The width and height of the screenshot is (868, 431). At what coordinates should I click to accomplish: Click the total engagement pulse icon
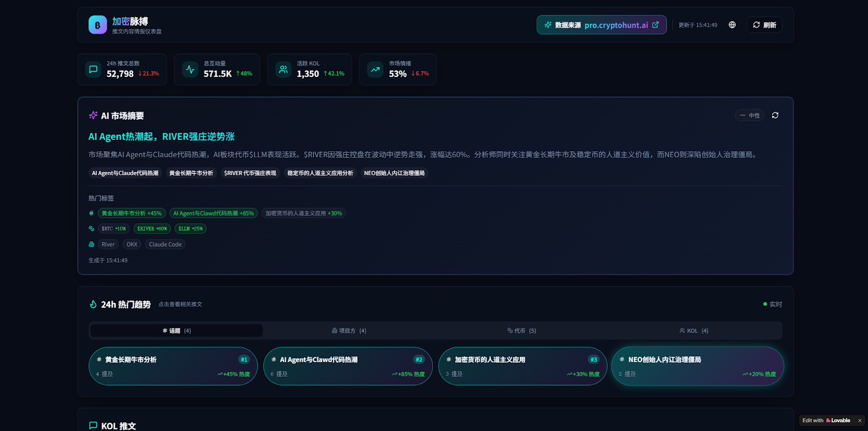click(190, 69)
